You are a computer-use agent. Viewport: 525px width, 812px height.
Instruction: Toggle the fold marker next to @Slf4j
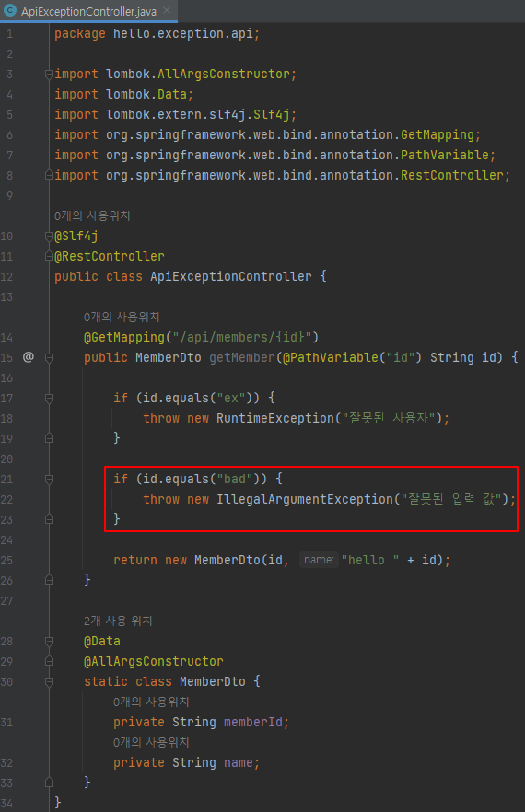point(49,236)
